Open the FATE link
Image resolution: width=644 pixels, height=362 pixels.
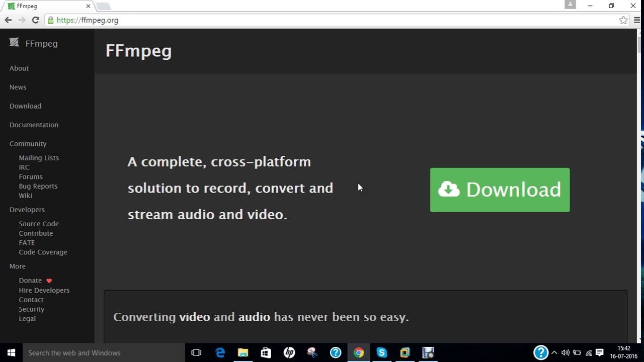(x=27, y=243)
